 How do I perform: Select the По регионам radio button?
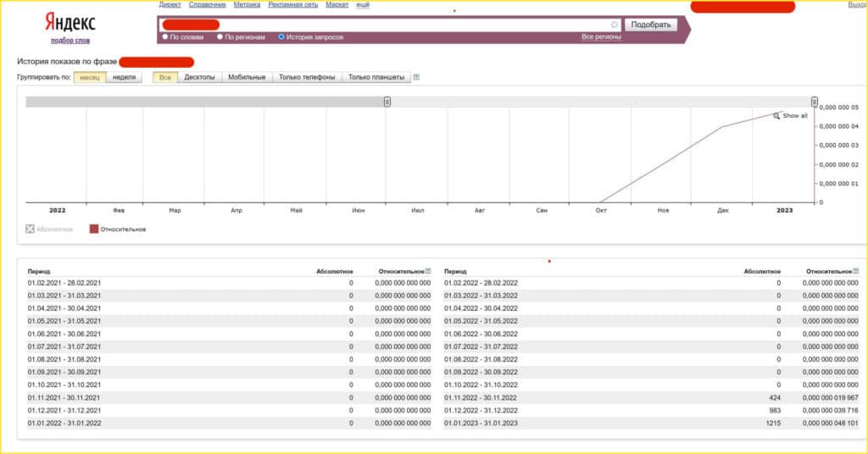(x=220, y=37)
